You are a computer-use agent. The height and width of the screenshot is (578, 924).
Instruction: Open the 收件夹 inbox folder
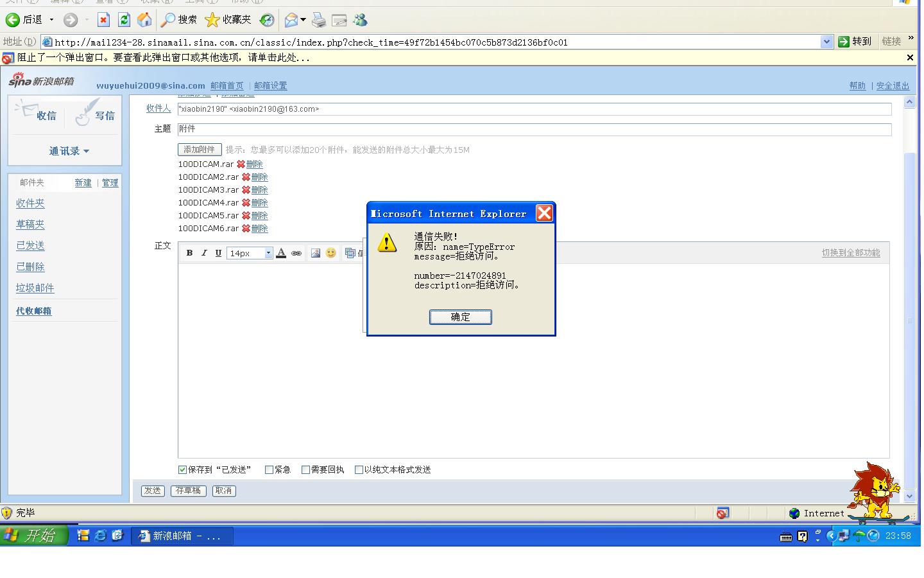30,204
